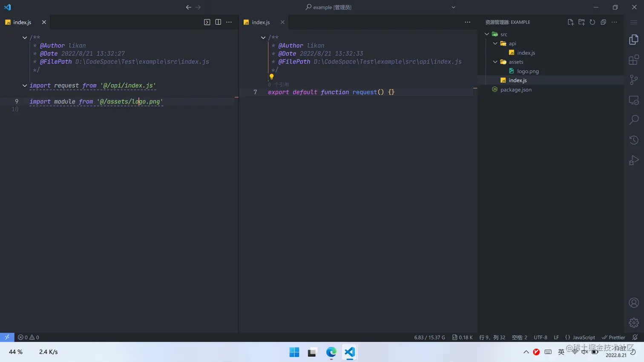Open the Accounts icon
This screenshot has width=644, height=362.
pyautogui.click(x=634, y=302)
